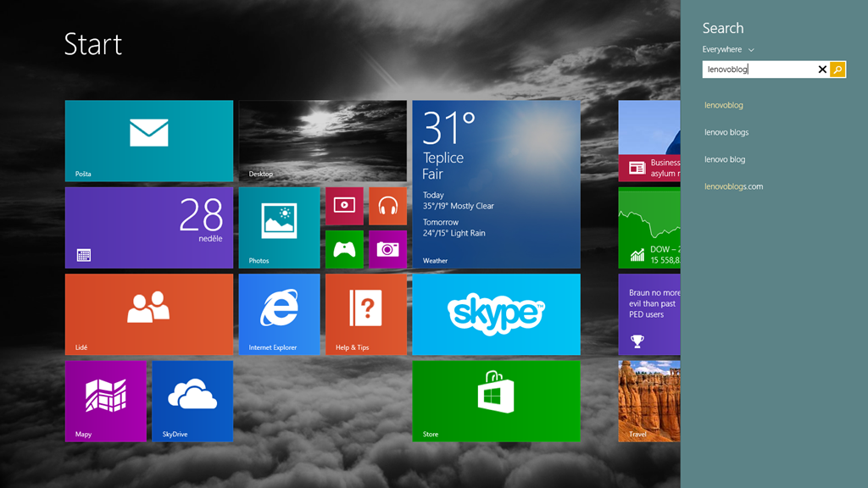The width and height of the screenshot is (868, 488).
Task: Launch the Lidé people tile
Action: [x=148, y=314]
